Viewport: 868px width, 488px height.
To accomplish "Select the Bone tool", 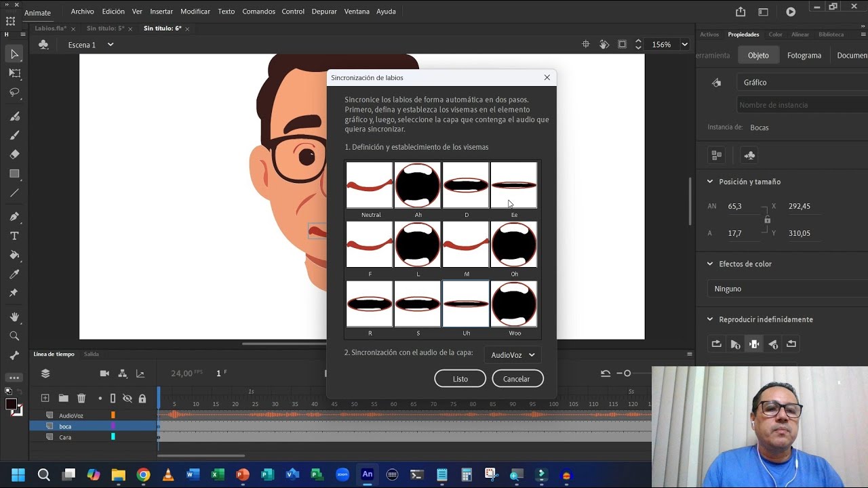I will (14, 355).
